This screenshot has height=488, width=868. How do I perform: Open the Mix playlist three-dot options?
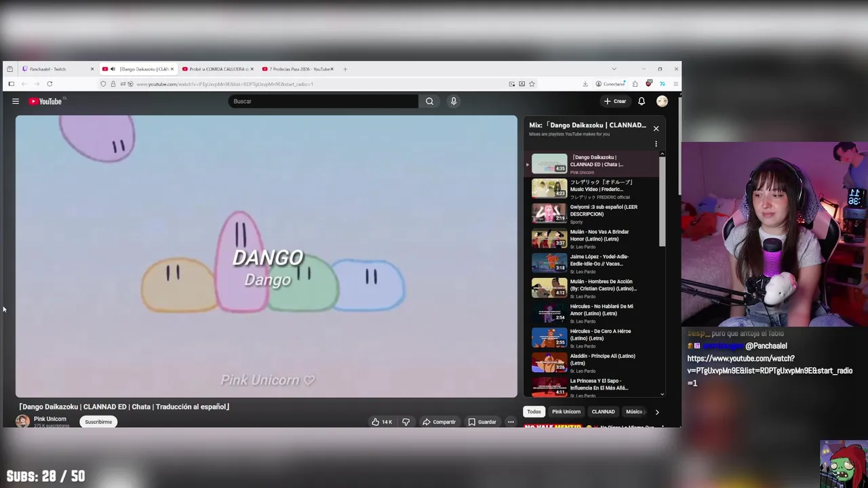[656, 144]
